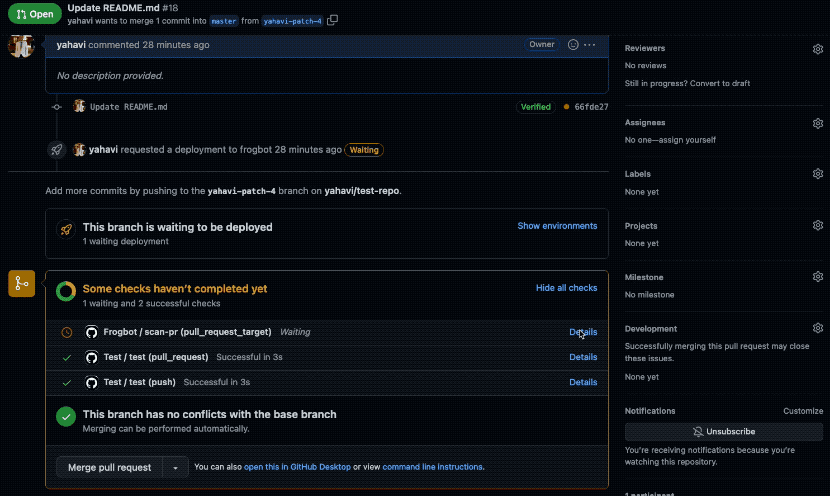Click the yahavi-patch-4 head branch label
Viewport: 830px width, 496px height.
click(x=292, y=21)
